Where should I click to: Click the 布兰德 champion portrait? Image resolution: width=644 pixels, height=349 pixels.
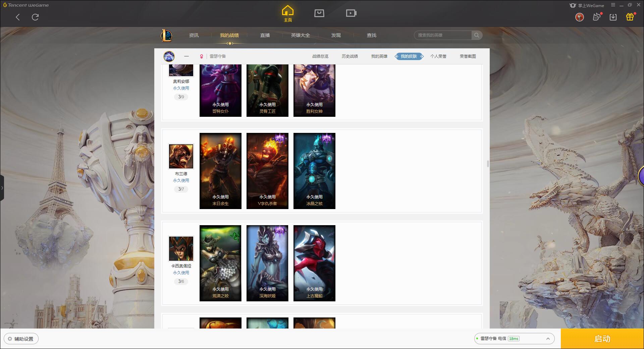[181, 156]
